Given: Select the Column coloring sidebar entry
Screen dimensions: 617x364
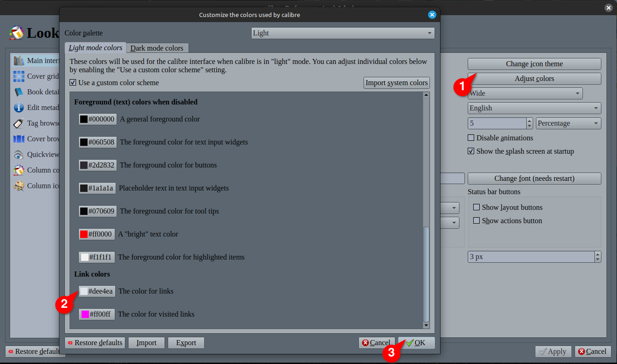Looking at the screenshot, I should pos(36,170).
